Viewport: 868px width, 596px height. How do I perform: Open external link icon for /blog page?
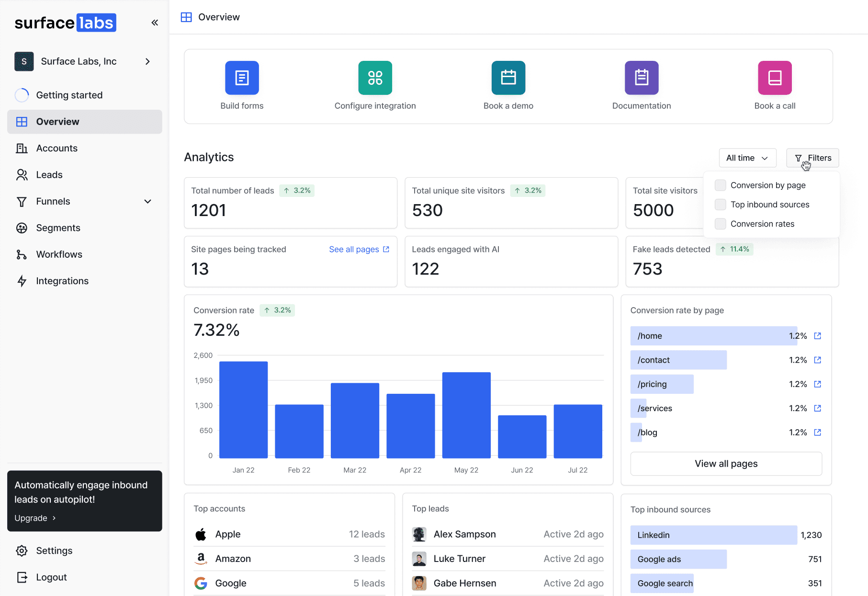(818, 432)
